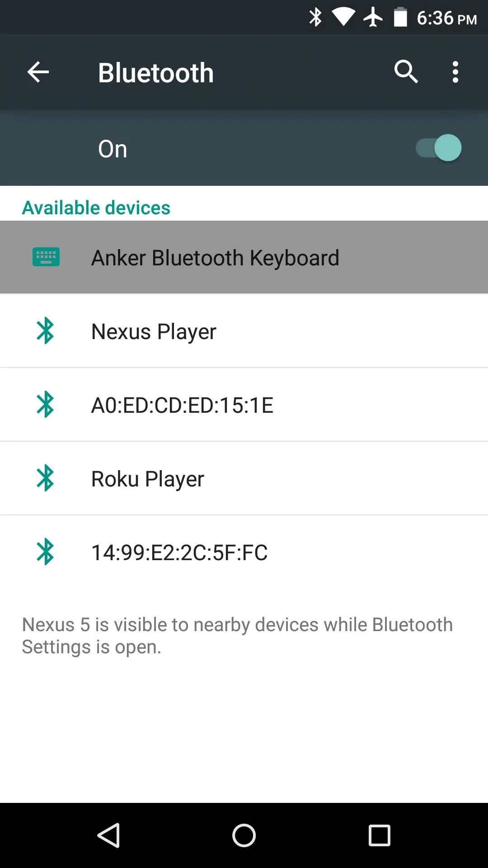Tap the keyboard icon beside Anker

point(46,257)
